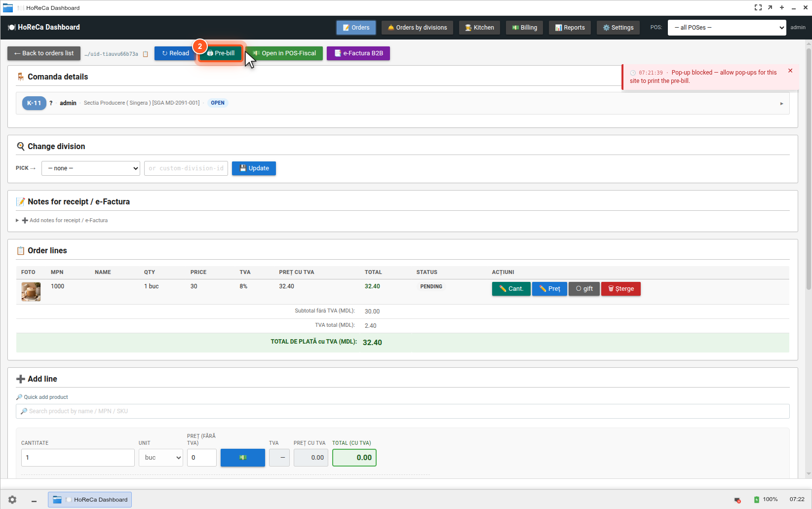Click the blue money button beside price
Screen dimensions: 812x509
(243, 458)
